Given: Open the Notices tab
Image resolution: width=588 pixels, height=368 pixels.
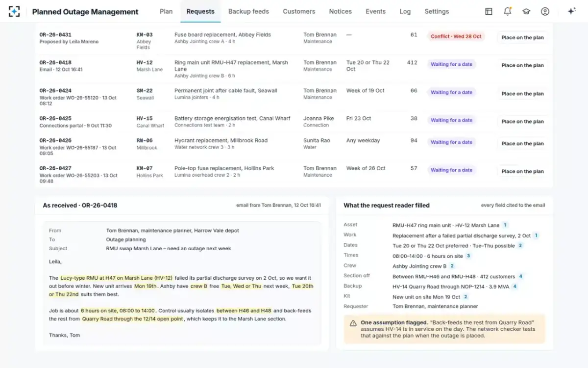Looking at the screenshot, I should pyautogui.click(x=341, y=11).
